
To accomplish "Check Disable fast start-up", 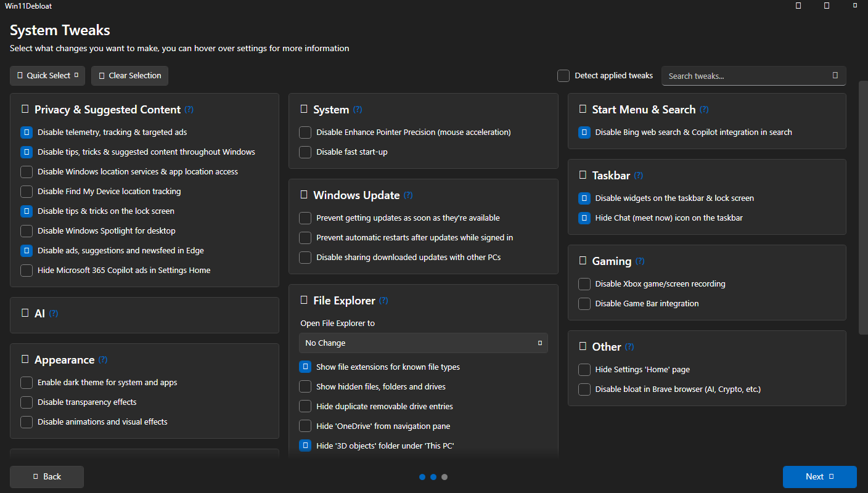I will pos(305,152).
